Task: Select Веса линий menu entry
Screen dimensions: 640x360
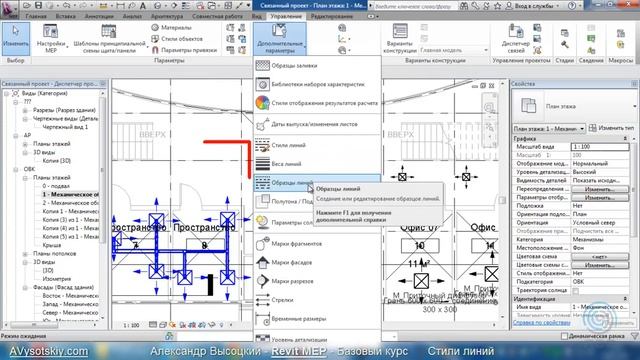Action: click(317, 164)
